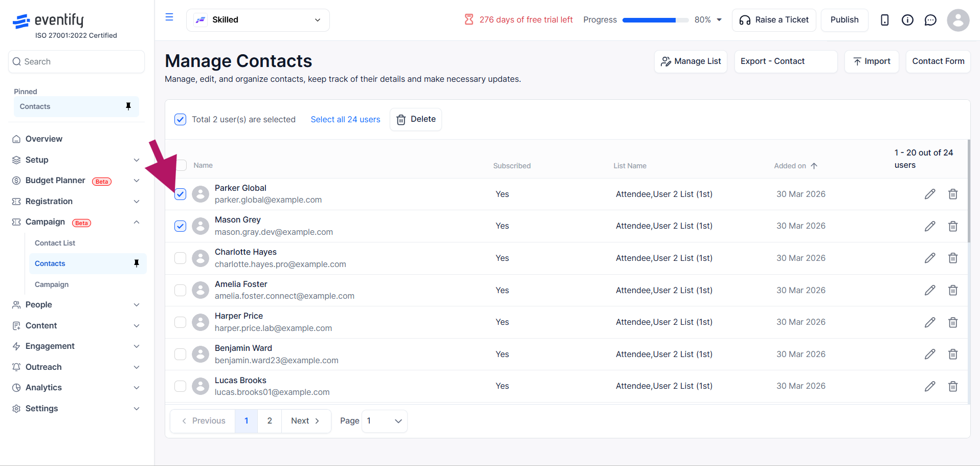Image resolution: width=980 pixels, height=466 pixels.
Task: Click the Raise a Ticket button
Action: coord(774,20)
